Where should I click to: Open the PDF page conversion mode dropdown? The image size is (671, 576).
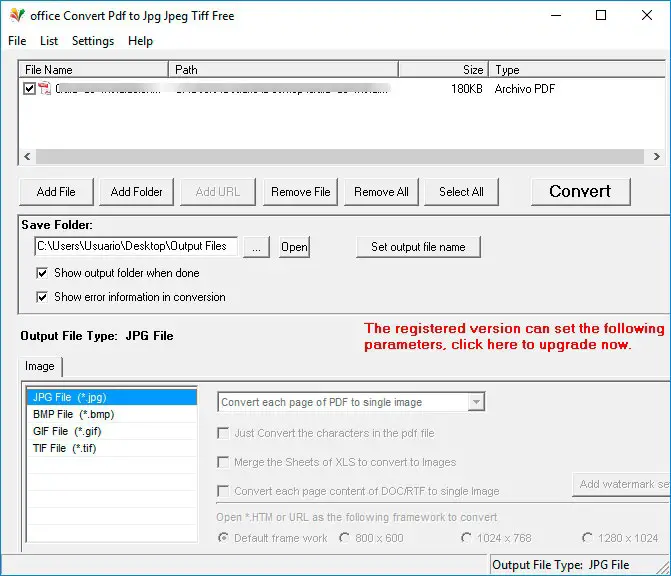(x=476, y=402)
